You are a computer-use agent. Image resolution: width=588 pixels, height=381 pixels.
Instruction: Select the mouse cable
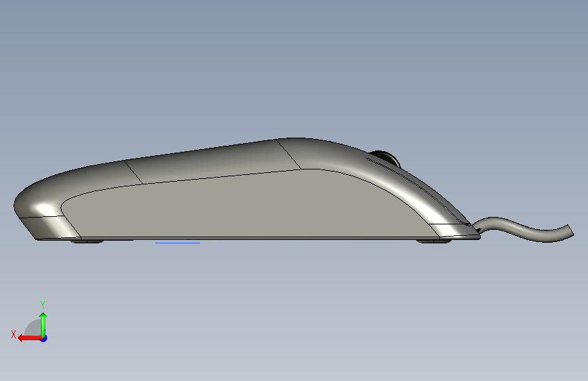point(524,230)
